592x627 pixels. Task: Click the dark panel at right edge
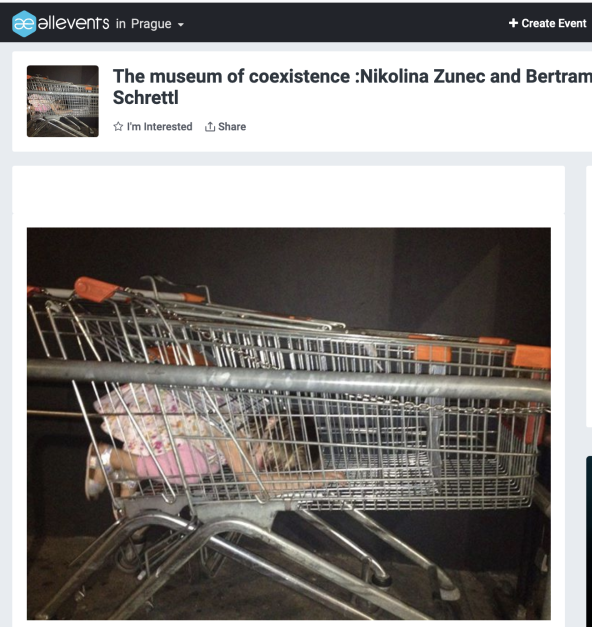tap(589, 541)
